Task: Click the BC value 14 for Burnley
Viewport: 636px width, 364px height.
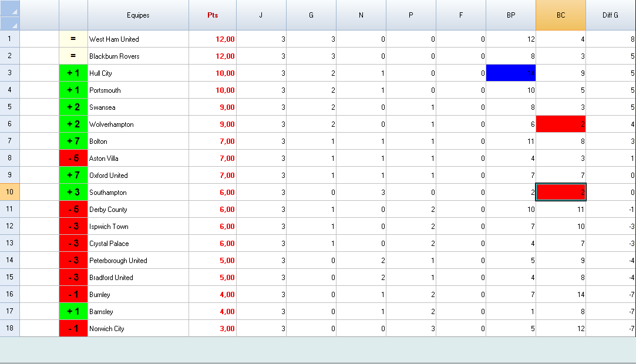Action: 561,294
